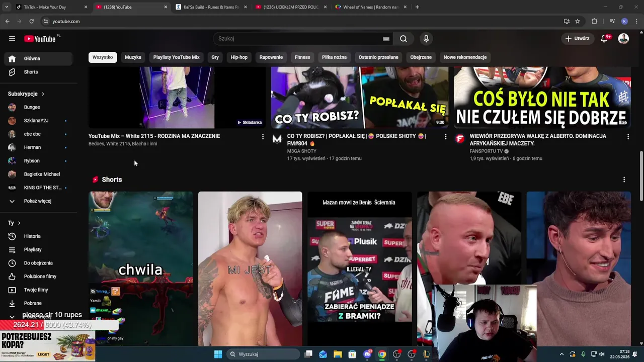Open Twoje filmy in sidebar
Image resolution: width=644 pixels, height=362 pixels.
[x=38, y=290]
